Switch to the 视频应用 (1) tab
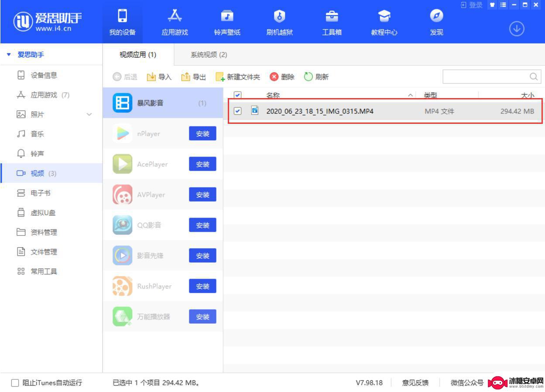This screenshot has width=545, height=392. point(138,55)
